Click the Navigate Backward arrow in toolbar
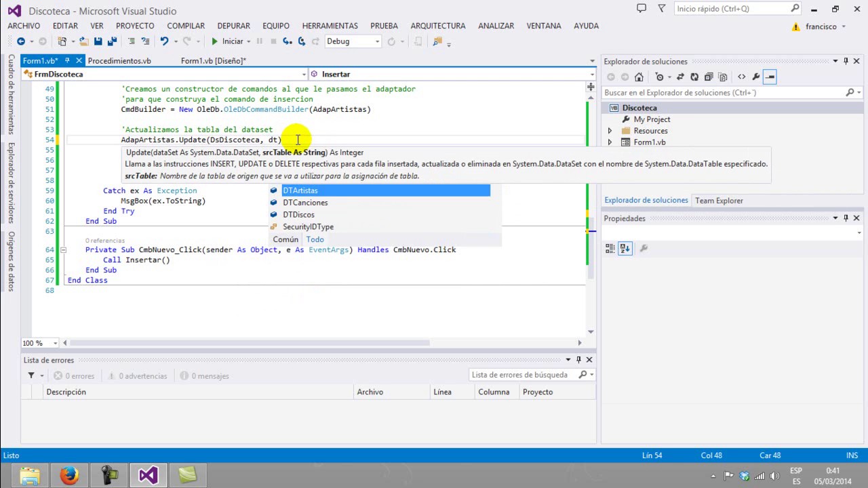Image resolution: width=868 pixels, height=488 pixels. (x=21, y=41)
